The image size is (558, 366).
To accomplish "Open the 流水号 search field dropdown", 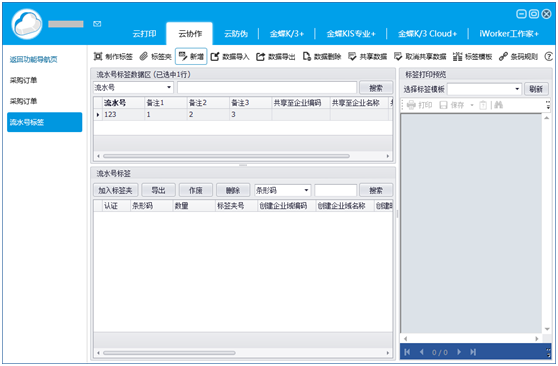I will pyautogui.click(x=169, y=87).
